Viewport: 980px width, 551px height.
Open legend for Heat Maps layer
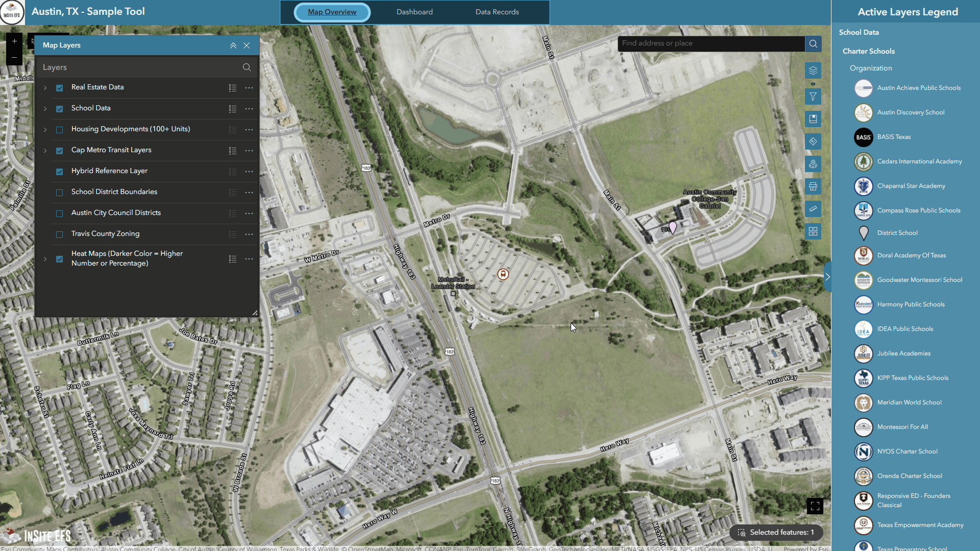point(233,259)
